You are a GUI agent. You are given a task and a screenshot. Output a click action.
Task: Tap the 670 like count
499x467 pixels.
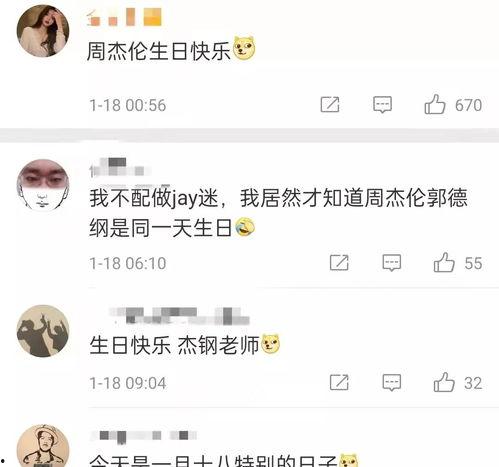[x=469, y=105]
